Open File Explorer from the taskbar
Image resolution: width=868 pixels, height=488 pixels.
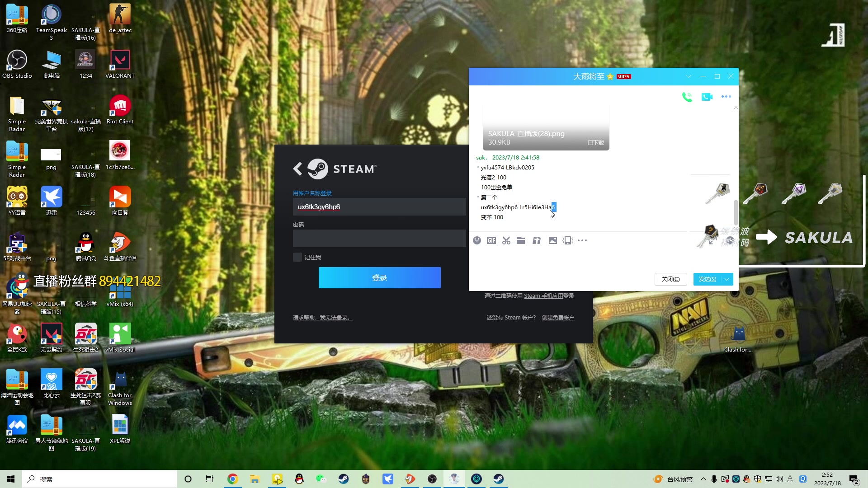tap(255, 479)
